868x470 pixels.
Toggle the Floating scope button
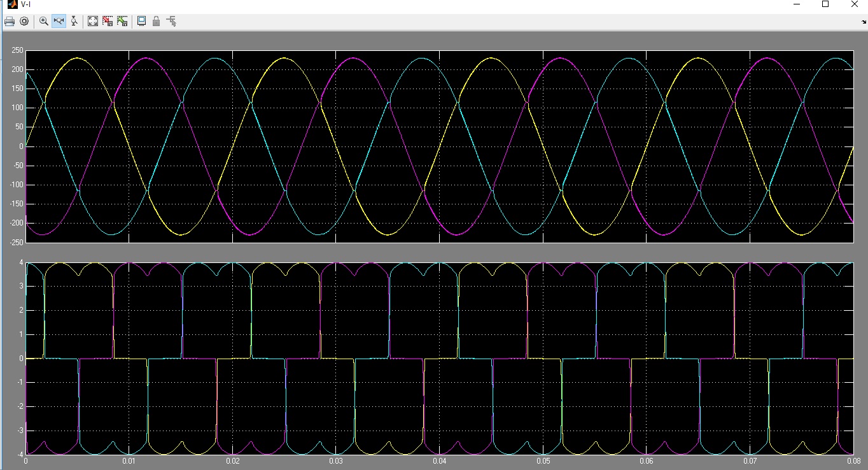coord(141,21)
